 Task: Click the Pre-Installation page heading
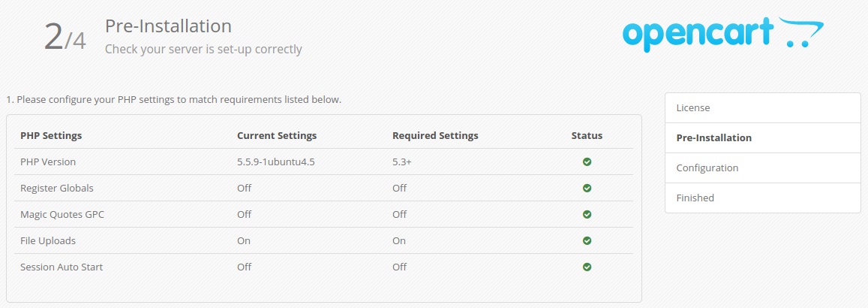(168, 26)
